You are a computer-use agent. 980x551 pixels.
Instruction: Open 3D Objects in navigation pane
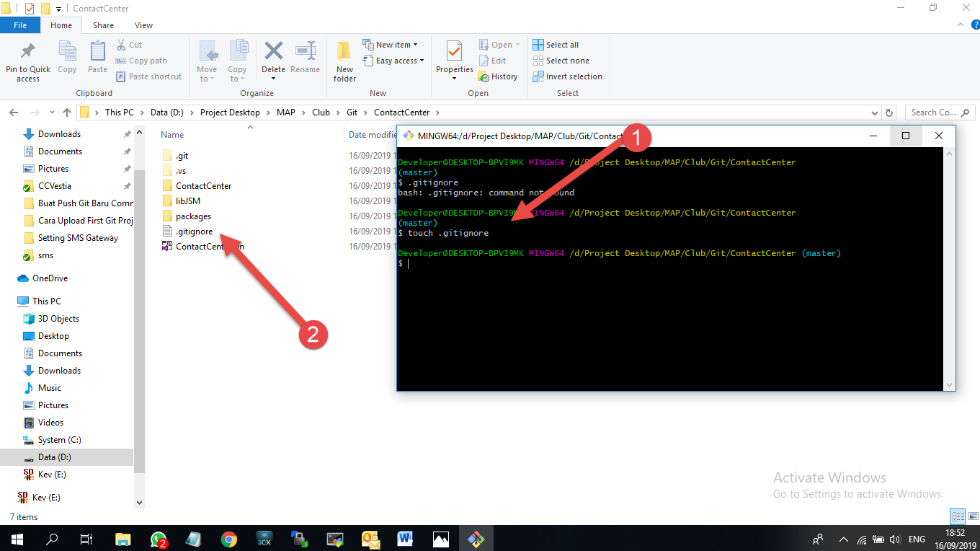click(58, 319)
